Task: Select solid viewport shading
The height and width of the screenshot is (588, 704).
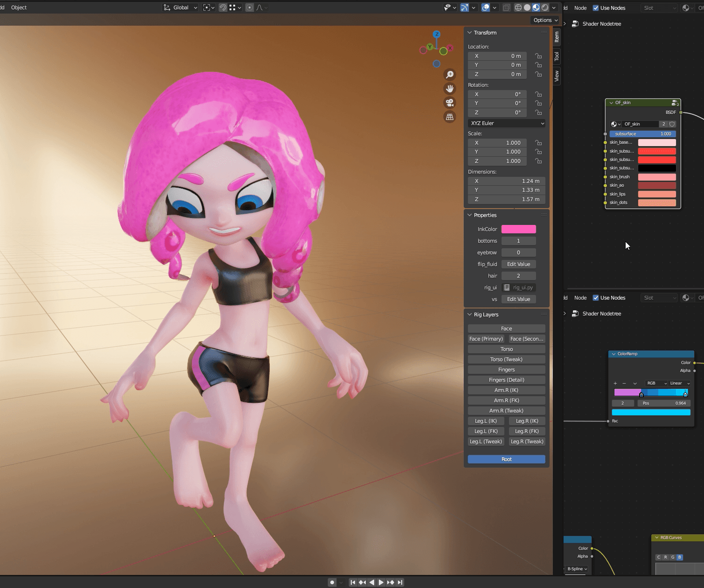Action: pyautogui.click(x=527, y=7)
